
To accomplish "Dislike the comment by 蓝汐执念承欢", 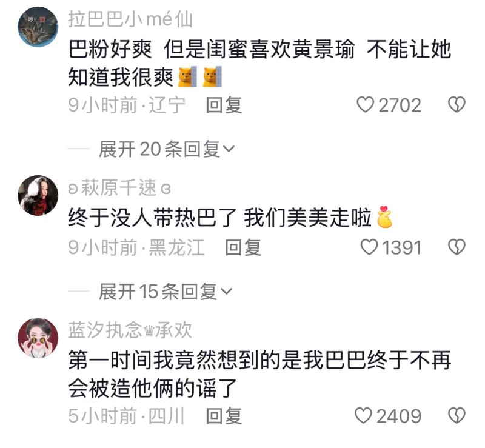I will coord(457,415).
